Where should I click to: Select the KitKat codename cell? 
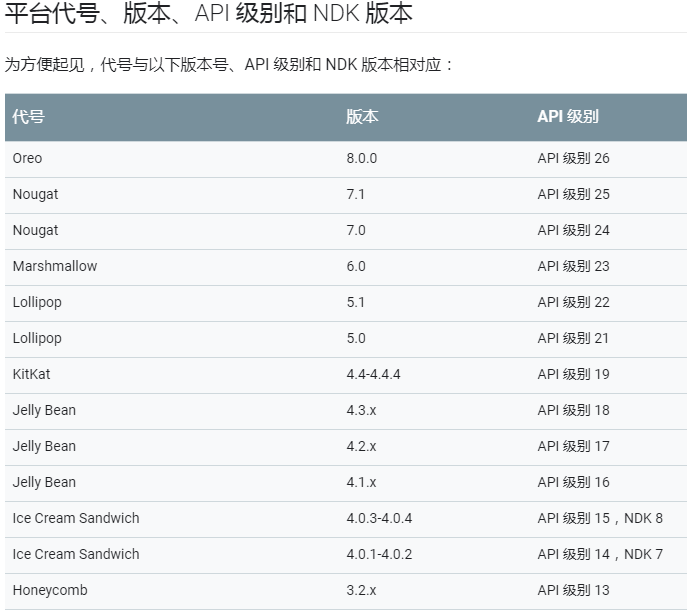(31, 374)
